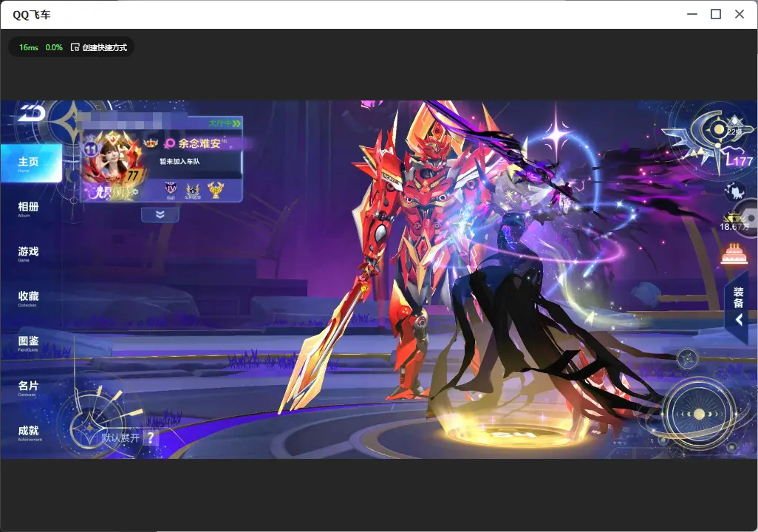
Task: Click the crown noble badge icon
Action: [151, 142]
